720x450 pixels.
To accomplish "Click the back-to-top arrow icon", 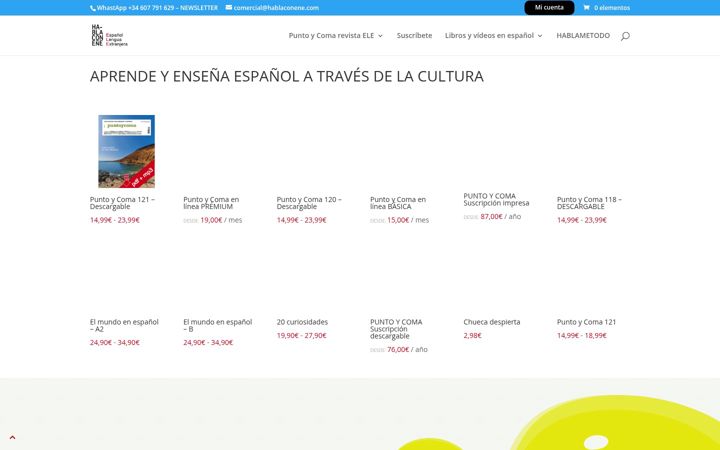I will [x=12, y=437].
